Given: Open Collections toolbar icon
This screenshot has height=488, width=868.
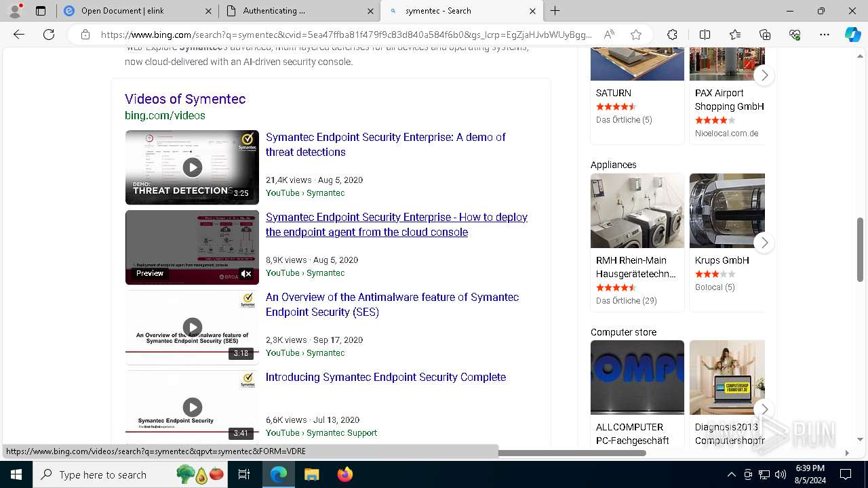Looking at the screenshot, I should 765,35.
